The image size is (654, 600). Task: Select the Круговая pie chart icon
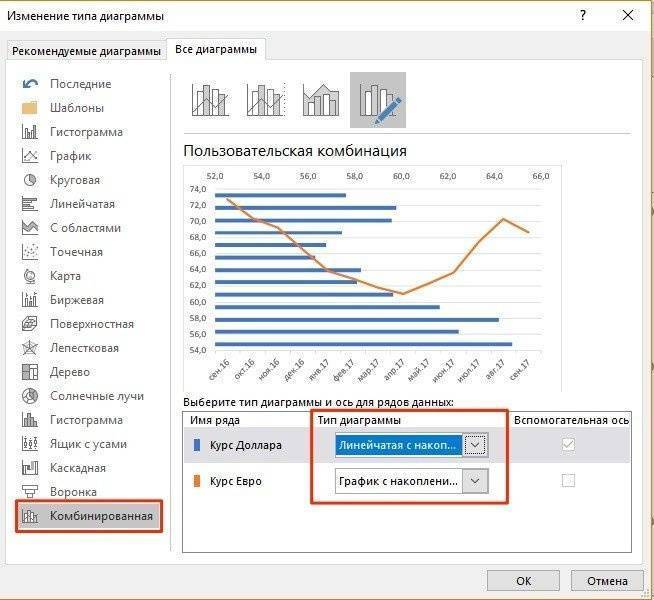coord(30,180)
